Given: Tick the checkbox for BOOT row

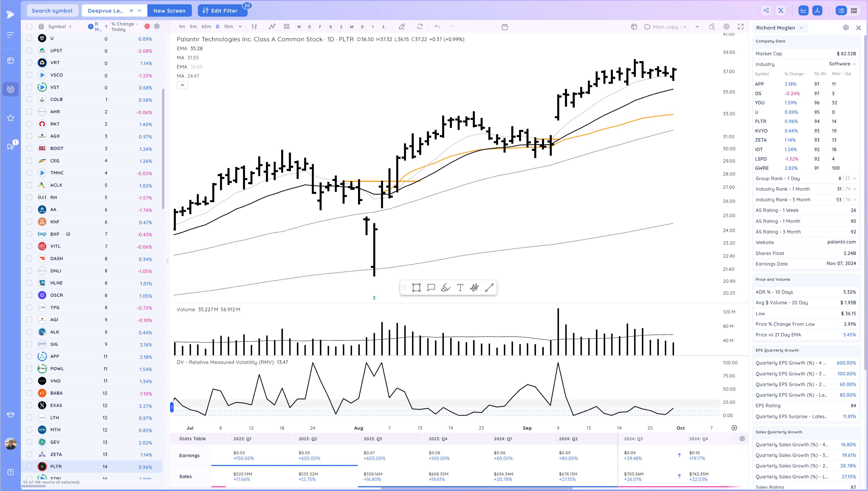Looking at the screenshot, I should coord(29,148).
